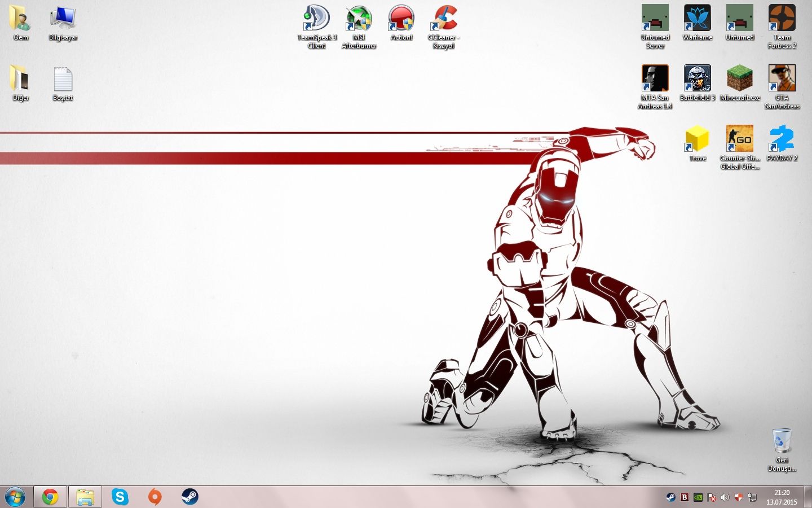Select the Boş.txt text file

63,83
